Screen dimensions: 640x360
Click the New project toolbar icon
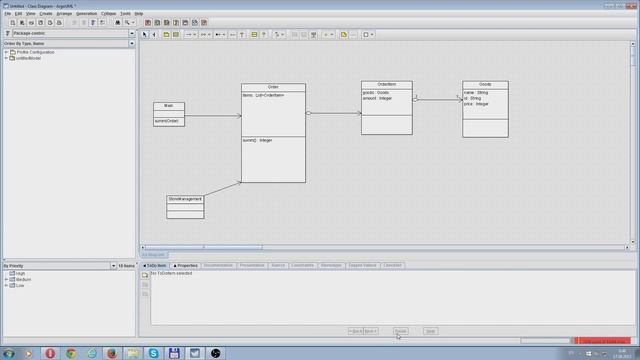click(13, 22)
